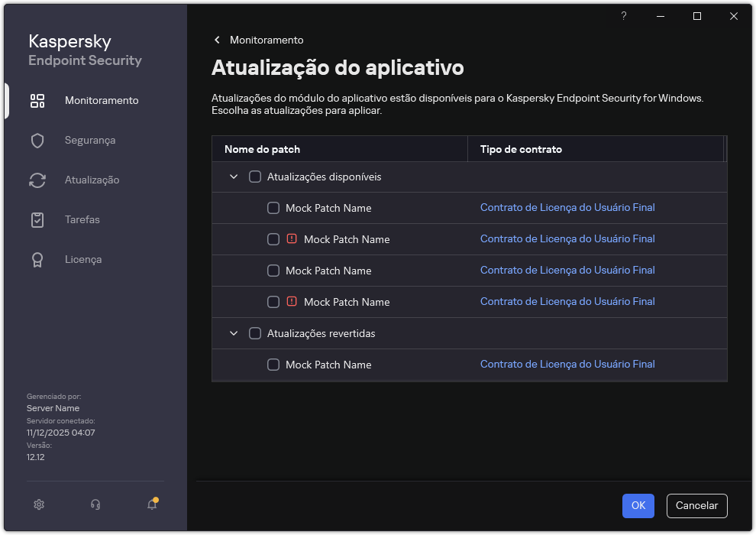Open the Contrato de Licença do Usuário Final link
This screenshot has height=535, width=756.
pyautogui.click(x=567, y=207)
